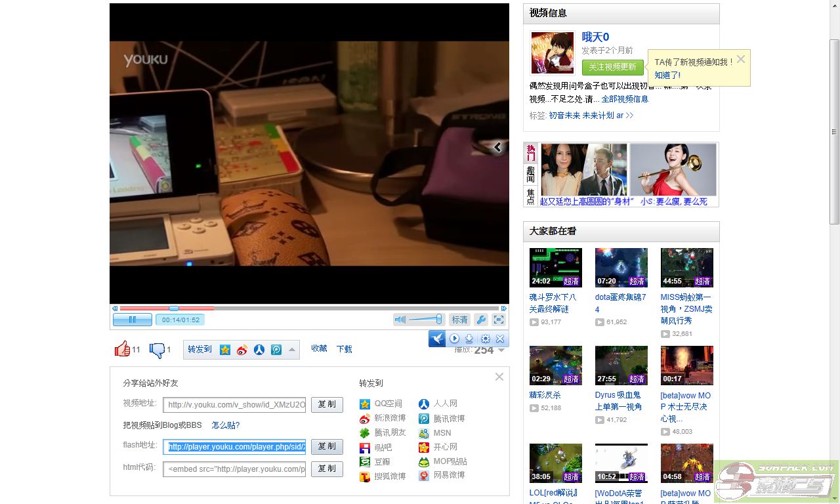Image resolution: width=840 pixels, height=504 pixels.
Task: Click the 关注视频更新 green button
Action: [612, 67]
